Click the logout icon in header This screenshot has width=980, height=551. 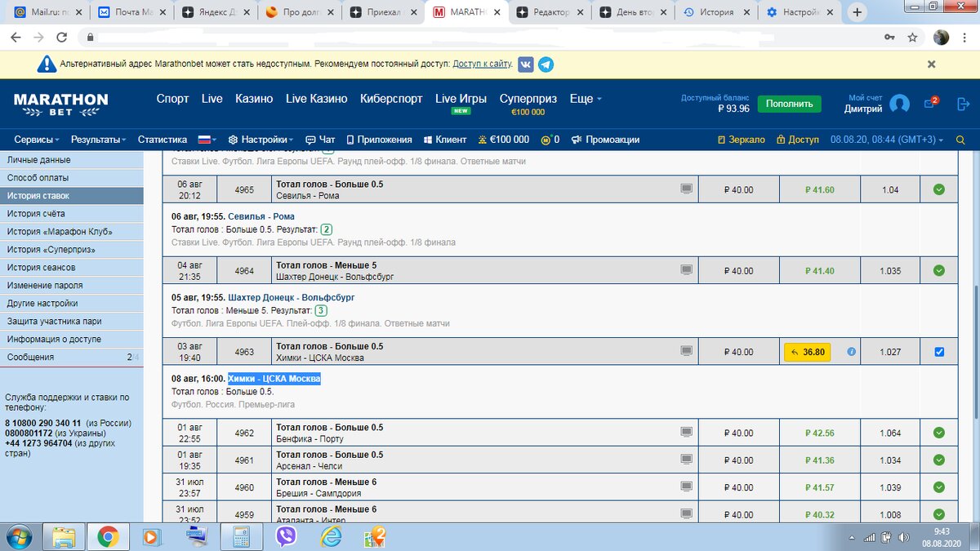[x=963, y=104]
